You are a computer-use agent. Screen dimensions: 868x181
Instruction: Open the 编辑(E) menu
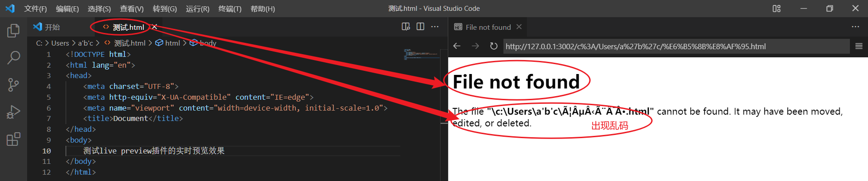(x=67, y=9)
